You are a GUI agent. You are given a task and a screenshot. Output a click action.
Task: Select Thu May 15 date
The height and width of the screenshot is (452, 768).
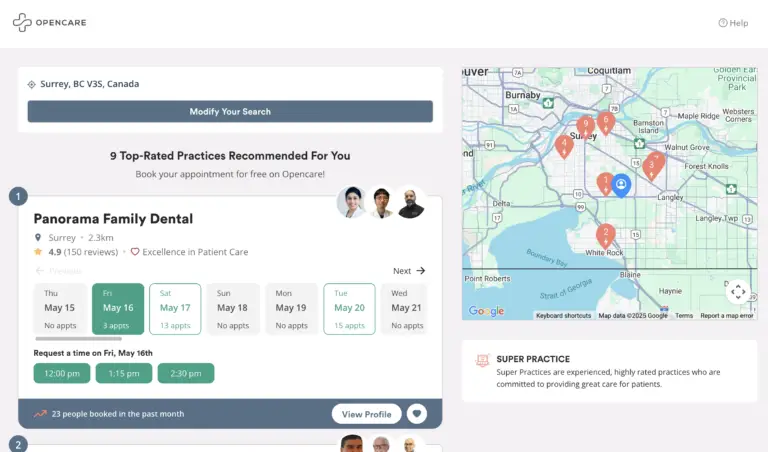coord(60,309)
